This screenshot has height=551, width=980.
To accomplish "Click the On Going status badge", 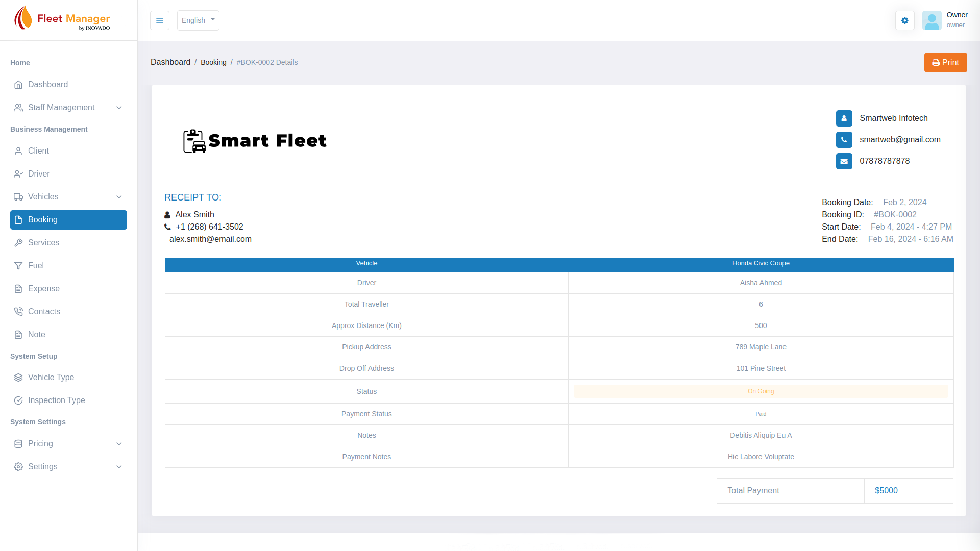I will click(761, 391).
